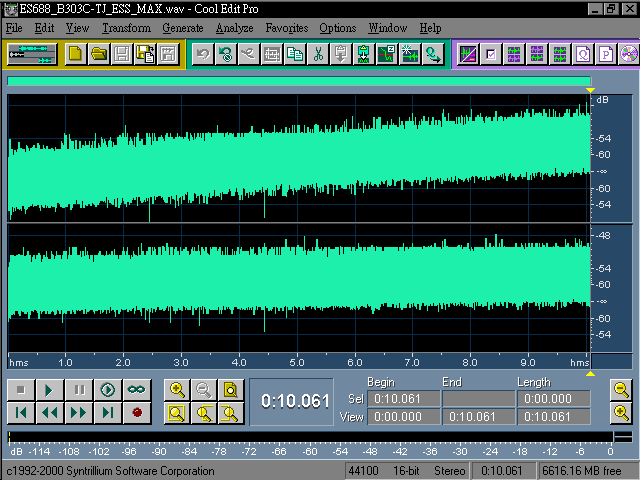
Task: Open the Window menu
Action: tap(388, 28)
